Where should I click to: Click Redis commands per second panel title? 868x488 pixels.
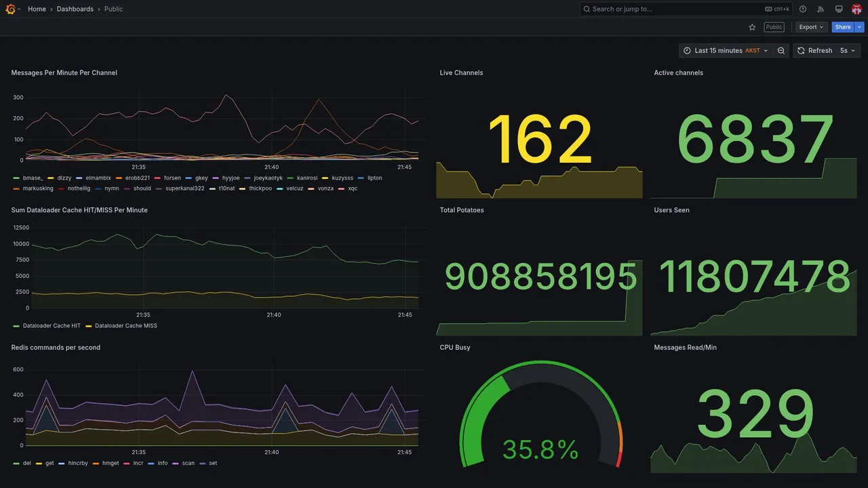(56, 348)
